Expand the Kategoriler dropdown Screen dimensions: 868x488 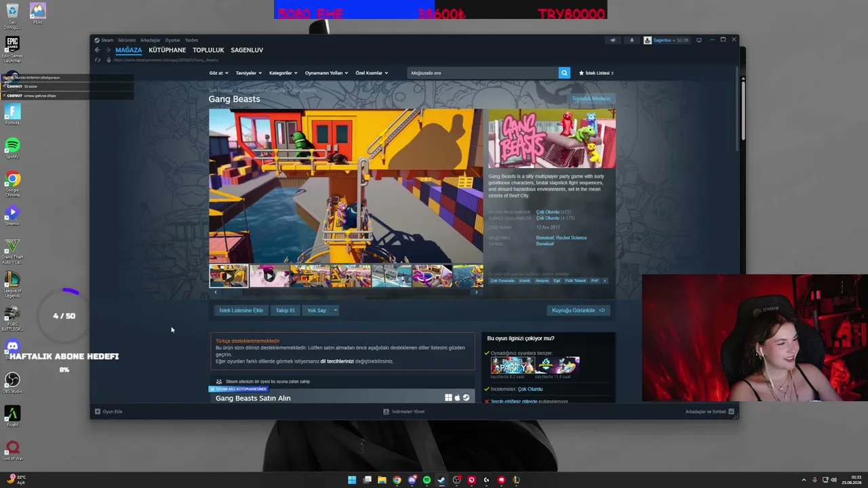point(283,73)
